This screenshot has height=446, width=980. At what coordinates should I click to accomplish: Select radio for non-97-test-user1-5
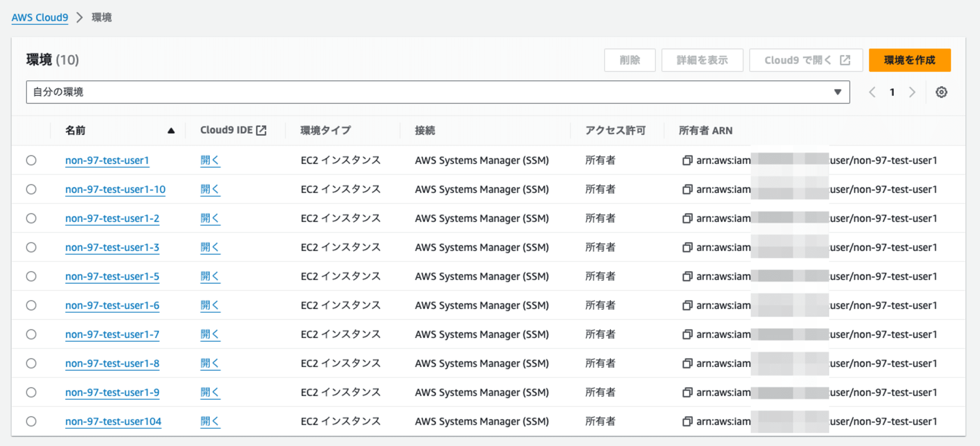coord(31,276)
